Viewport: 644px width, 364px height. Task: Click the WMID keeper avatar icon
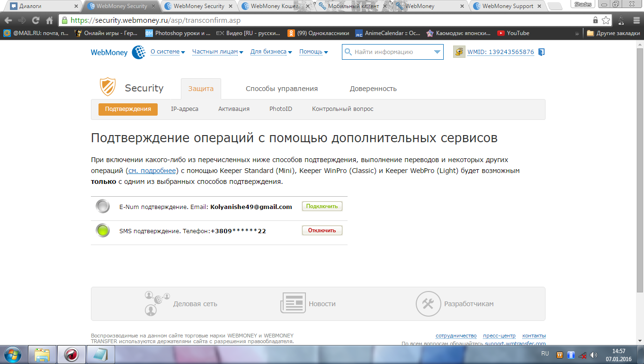(459, 52)
